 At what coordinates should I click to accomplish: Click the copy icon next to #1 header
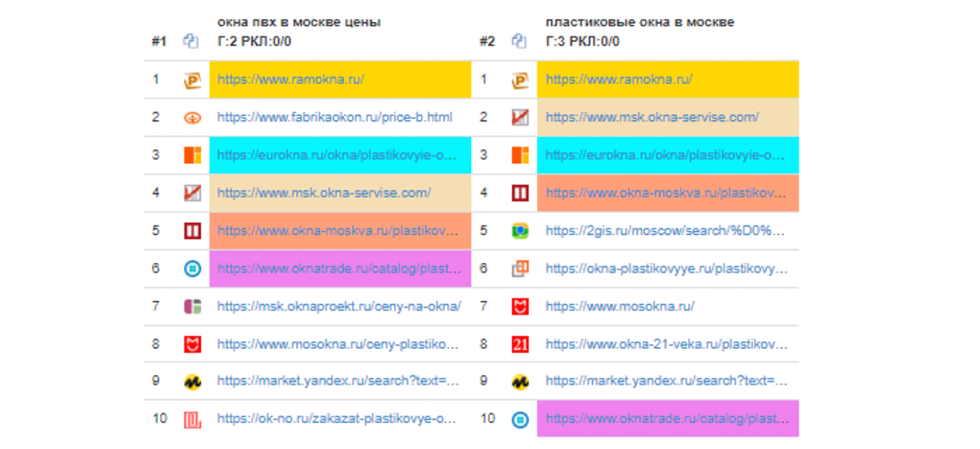pos(192,41)
